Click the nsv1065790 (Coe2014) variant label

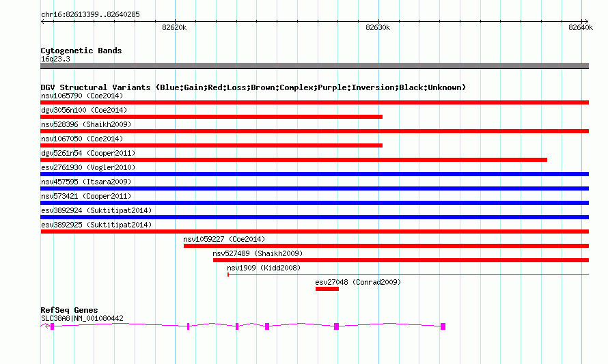(x=82, y=96)
